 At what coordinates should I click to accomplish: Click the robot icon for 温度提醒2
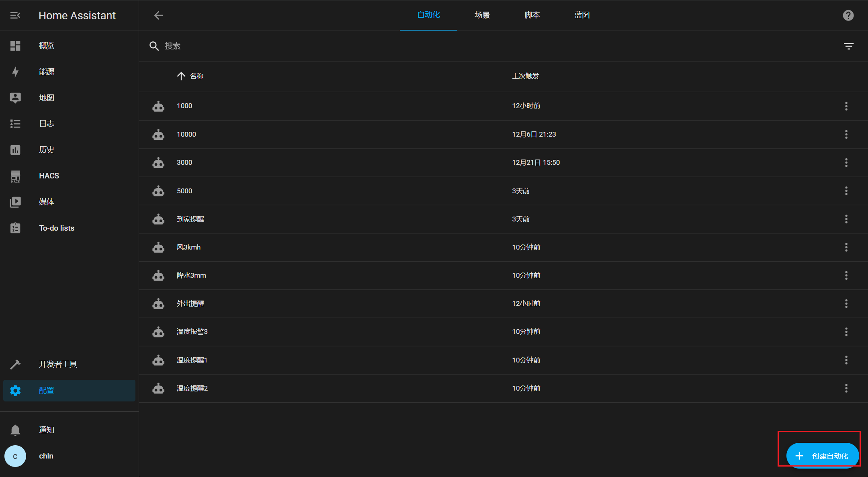[x=158, y=389]
